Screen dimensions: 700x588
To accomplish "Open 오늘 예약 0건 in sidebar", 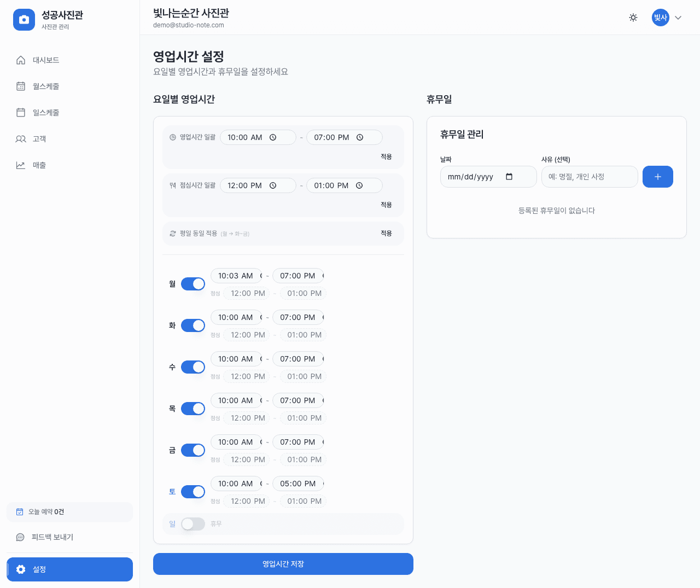I will pyautogui.click(x=69, y=511).
